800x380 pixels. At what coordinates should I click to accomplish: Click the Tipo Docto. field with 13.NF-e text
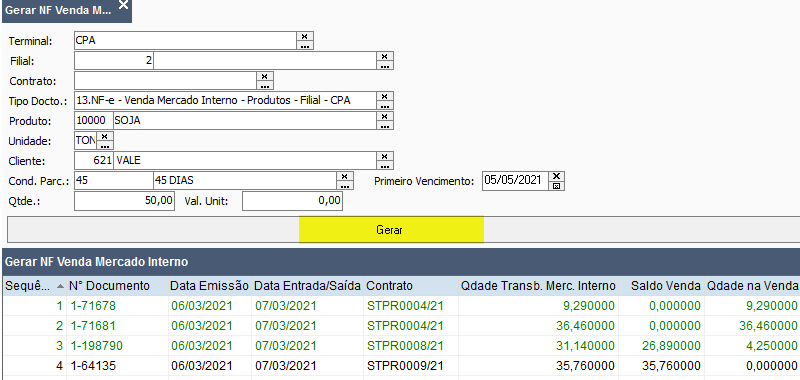coord(225,100)
